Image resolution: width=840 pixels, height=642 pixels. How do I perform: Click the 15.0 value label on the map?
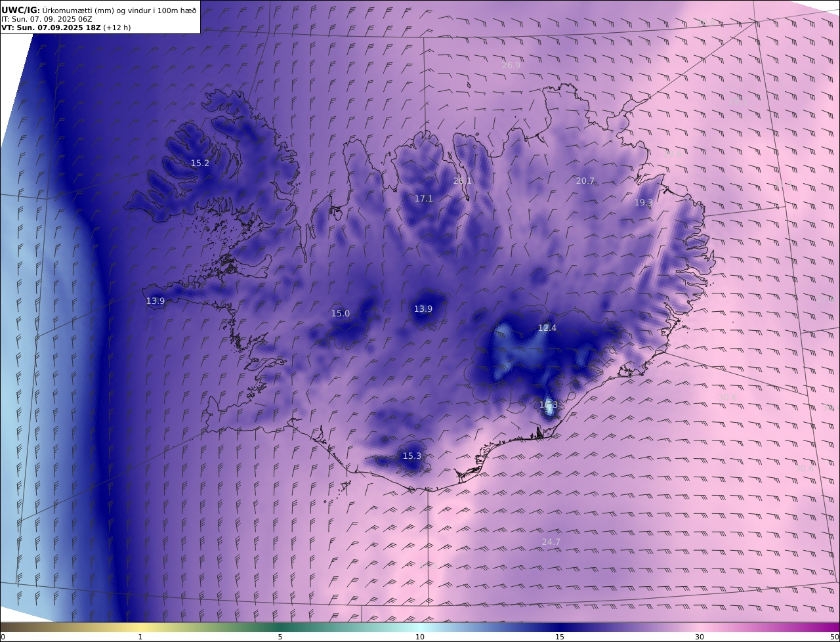[341, 313]
